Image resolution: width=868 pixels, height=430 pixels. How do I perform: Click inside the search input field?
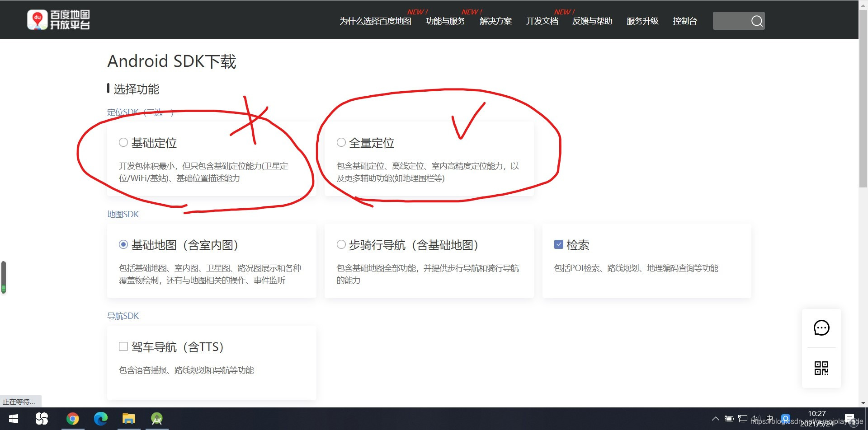click(732, 21)
